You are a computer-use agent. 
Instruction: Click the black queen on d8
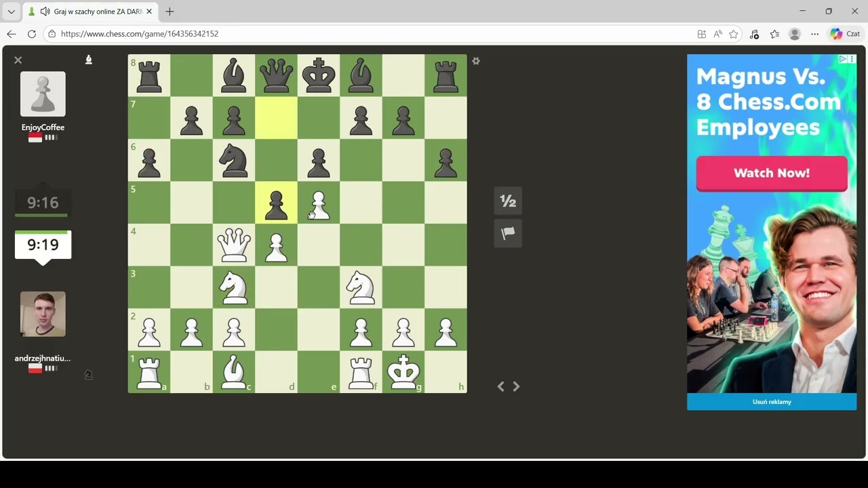pyautogui.click(x=276, y=75)
